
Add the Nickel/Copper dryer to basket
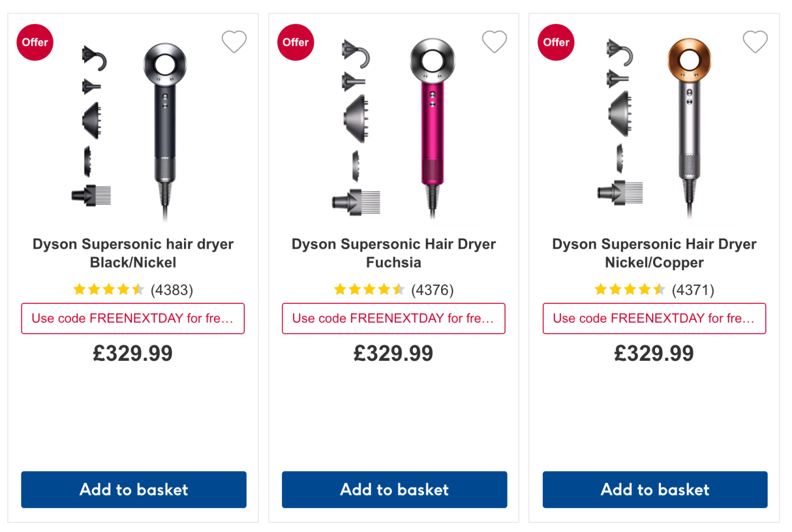tap(654, 489)
